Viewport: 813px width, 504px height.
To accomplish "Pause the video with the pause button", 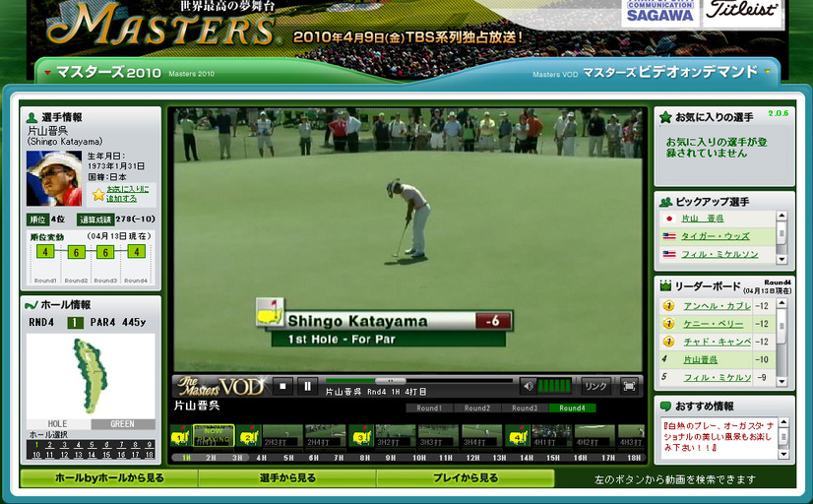I will click(307, 386).
